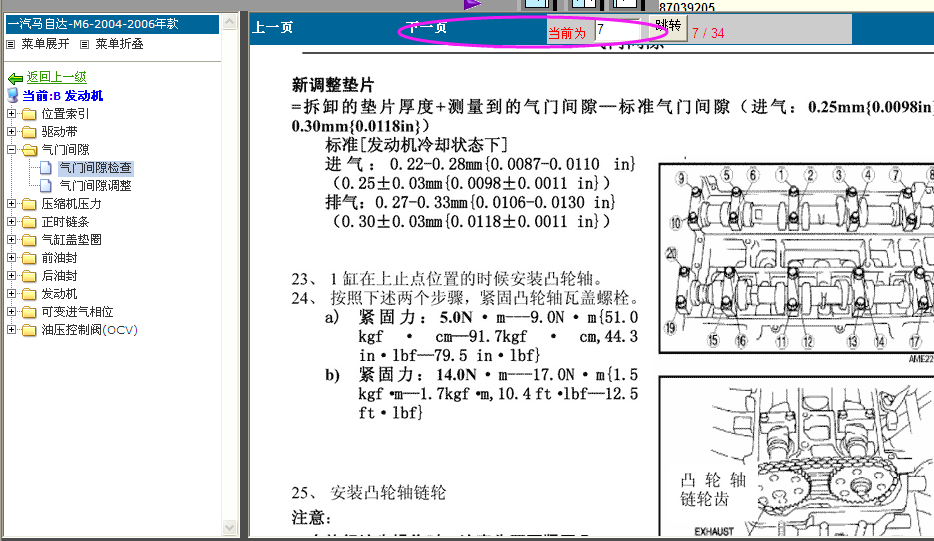Click the green back arrow icon

pos(15,78)
